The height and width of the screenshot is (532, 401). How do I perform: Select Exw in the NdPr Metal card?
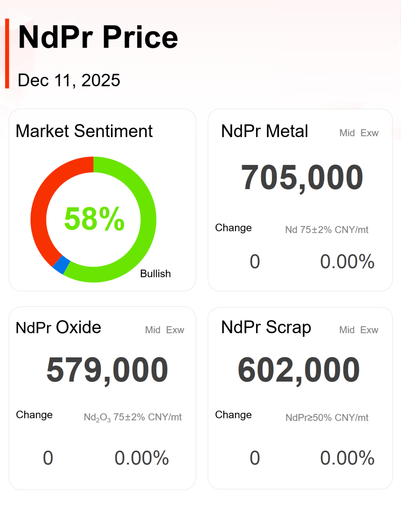369,133
